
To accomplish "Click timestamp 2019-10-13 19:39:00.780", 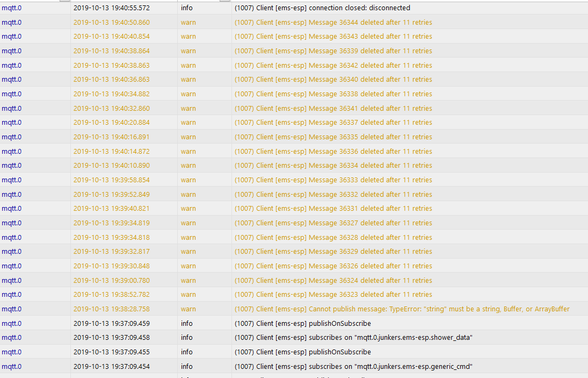I will (111, 280).
